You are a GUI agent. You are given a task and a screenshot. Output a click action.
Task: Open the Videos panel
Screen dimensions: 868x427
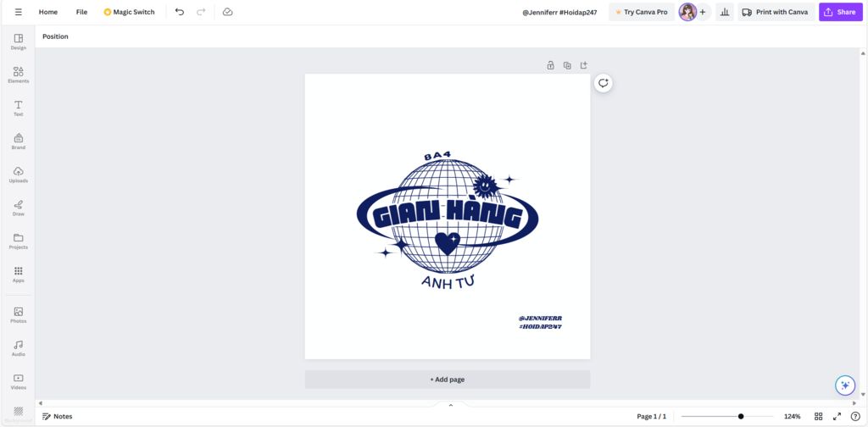[19, 381]
